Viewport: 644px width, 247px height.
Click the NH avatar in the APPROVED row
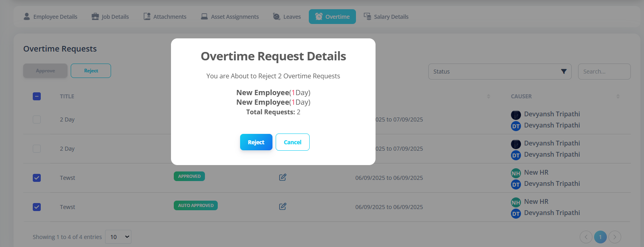click(x=516, y=173)
